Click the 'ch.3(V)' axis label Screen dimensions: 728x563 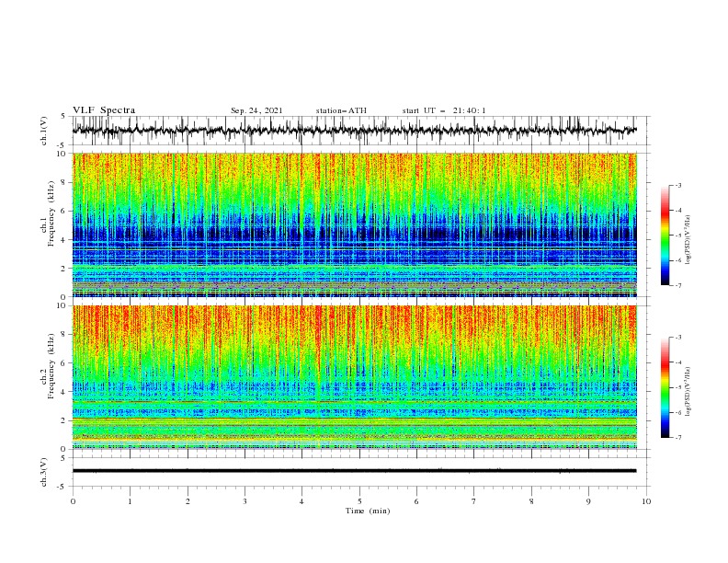point(44,472)
